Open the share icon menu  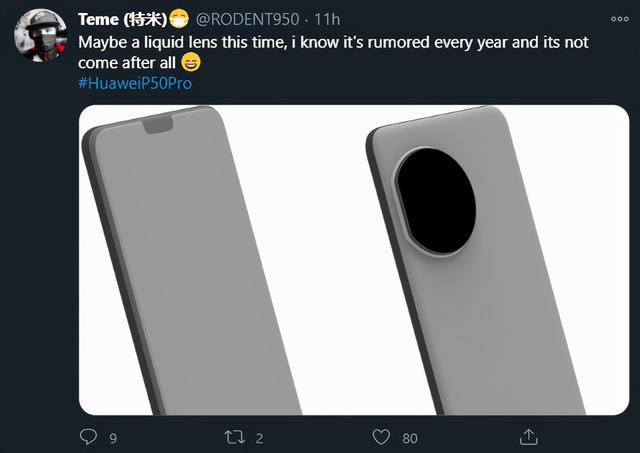coord(526,437)
